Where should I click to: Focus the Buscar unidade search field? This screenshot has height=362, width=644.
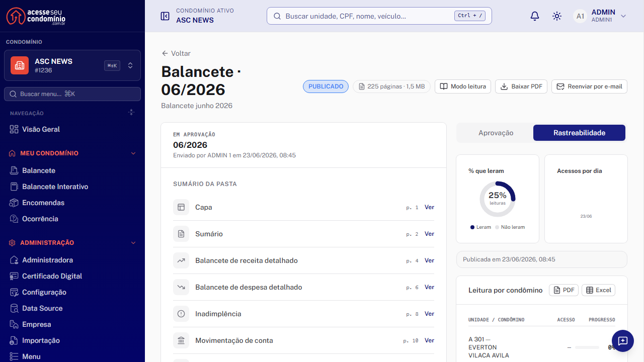379,16
